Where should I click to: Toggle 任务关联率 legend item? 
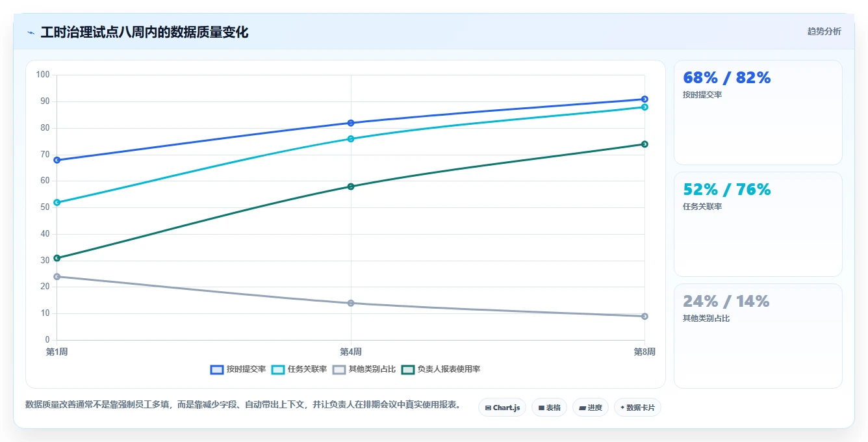[x=299, y=369]
